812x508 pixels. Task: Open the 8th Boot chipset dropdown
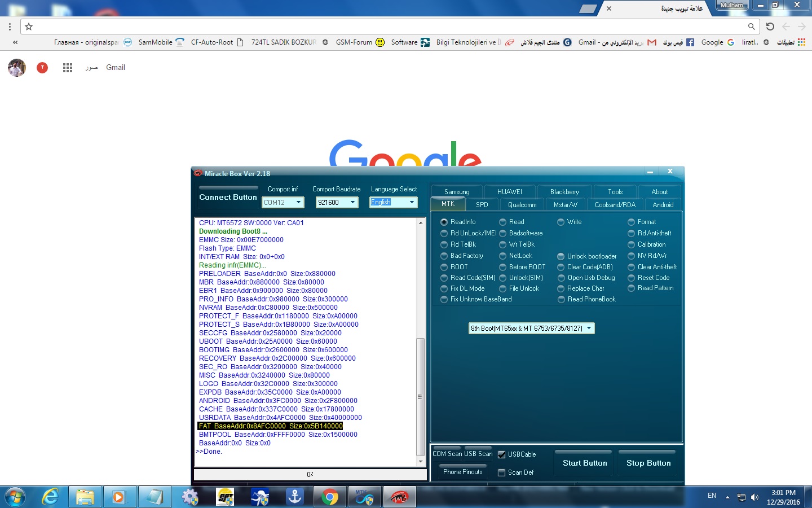click(532, 329)
